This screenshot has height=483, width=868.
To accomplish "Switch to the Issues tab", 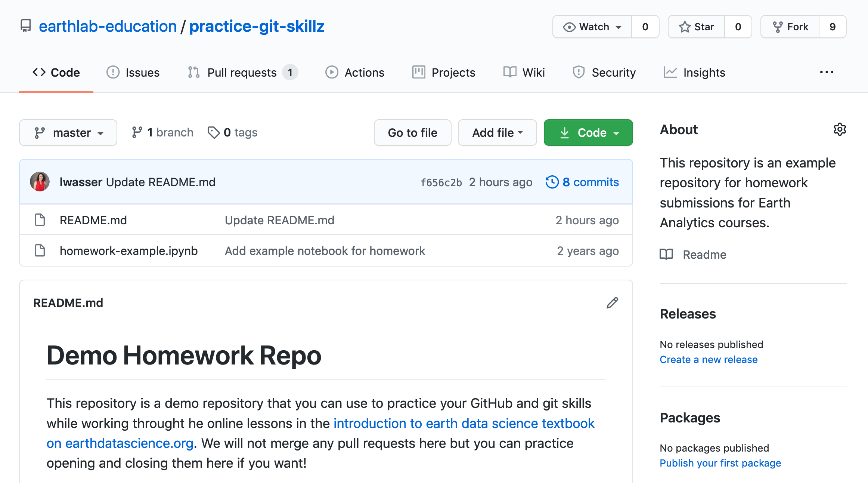I will (133, 73).
